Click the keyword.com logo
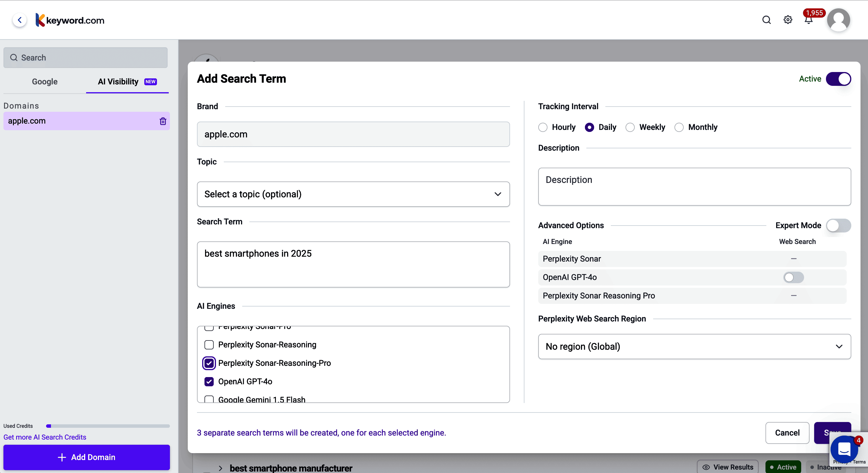The image size is (868, 473). pos(70,20)
